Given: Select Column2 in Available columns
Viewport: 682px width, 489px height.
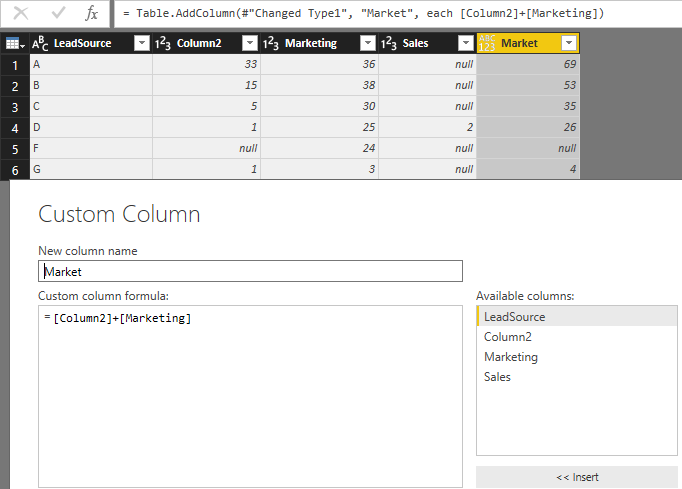Looking at the screenshot, I should pos(577,337).
